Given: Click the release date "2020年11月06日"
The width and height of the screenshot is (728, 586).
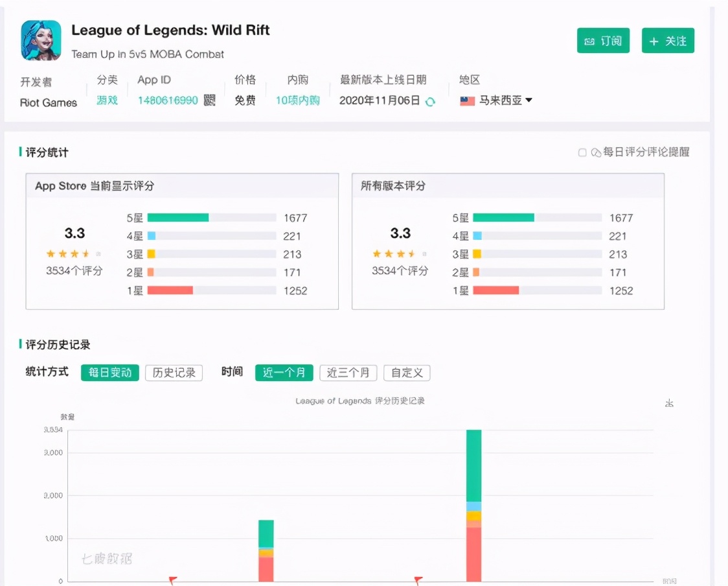Looking at the screenshot, I should pos(380,100).
